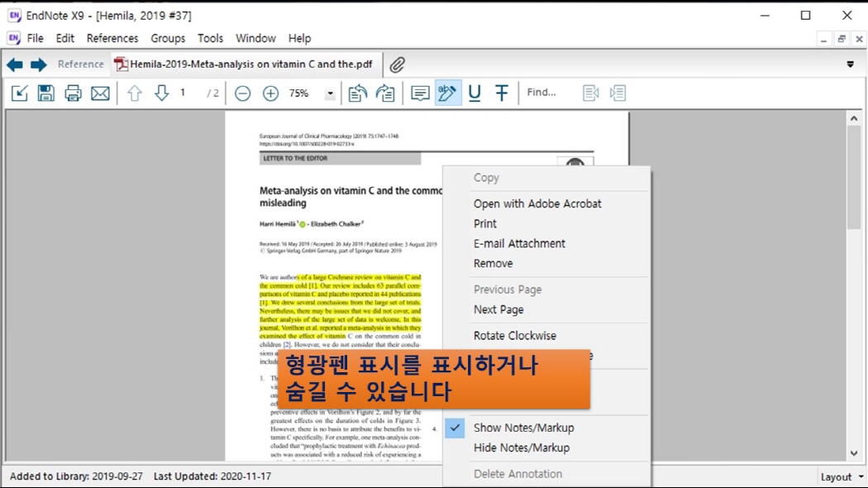Viewport: 868px width, 488px height.
Task: Select Print from the context menu
Action: pyautogui.click(x=485, y=224)
